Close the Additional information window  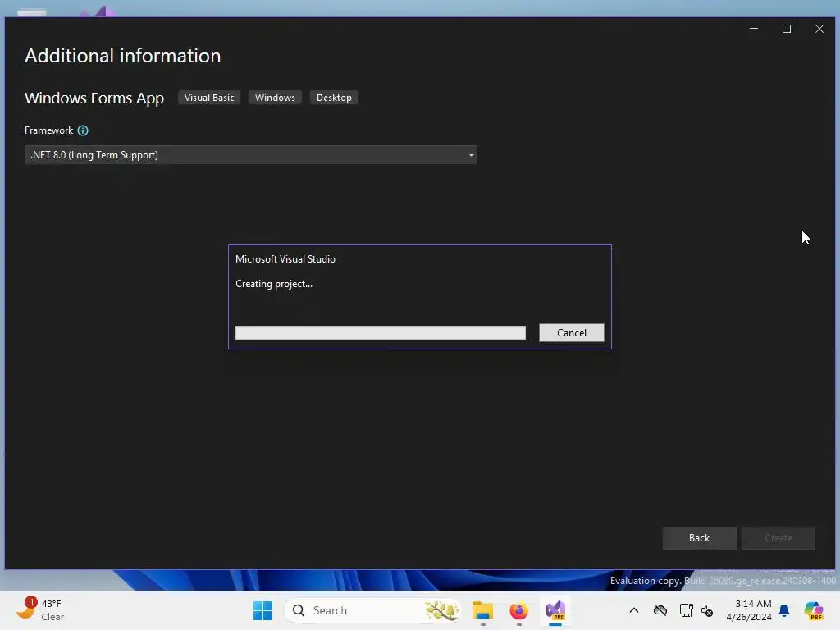tap(819, 29)
